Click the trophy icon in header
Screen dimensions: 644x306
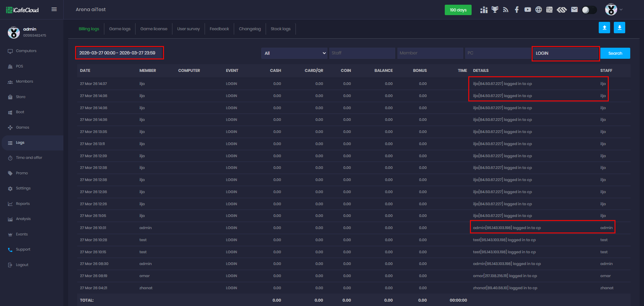495,10
